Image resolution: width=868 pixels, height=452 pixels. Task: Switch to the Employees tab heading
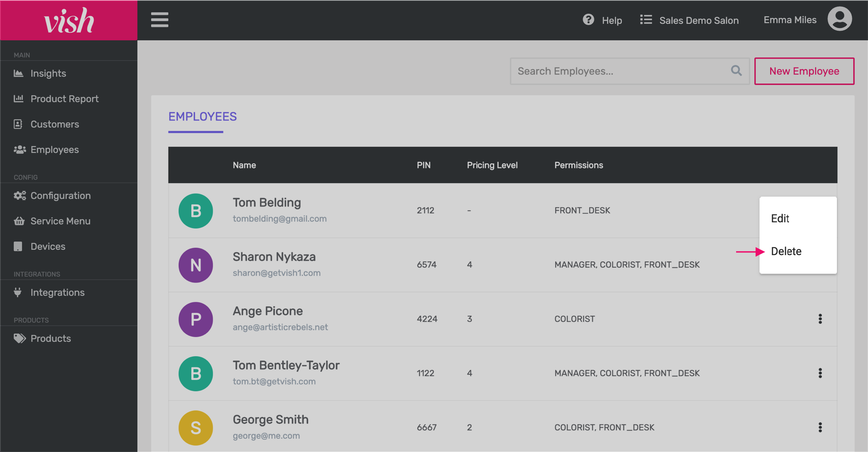coord(203,117)
